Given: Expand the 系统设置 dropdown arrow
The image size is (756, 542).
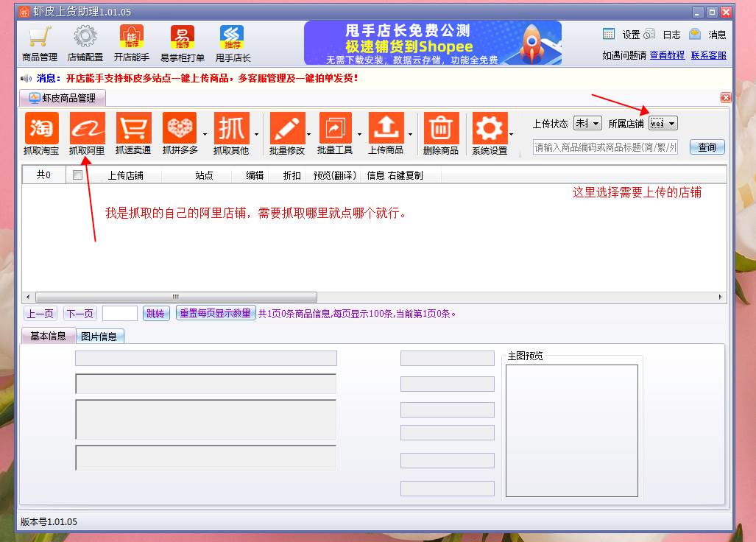Looking at the screenshot, I should (x=511, y=134).
